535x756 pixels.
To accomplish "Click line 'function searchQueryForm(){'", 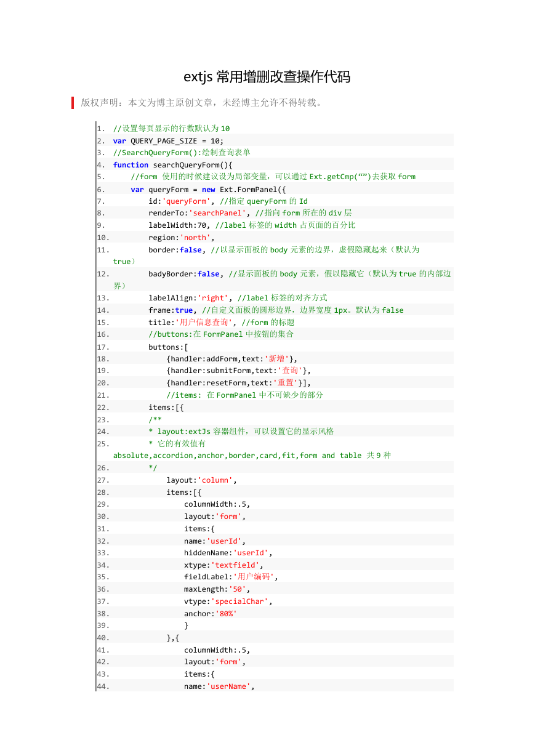I will tap(172, 164).
